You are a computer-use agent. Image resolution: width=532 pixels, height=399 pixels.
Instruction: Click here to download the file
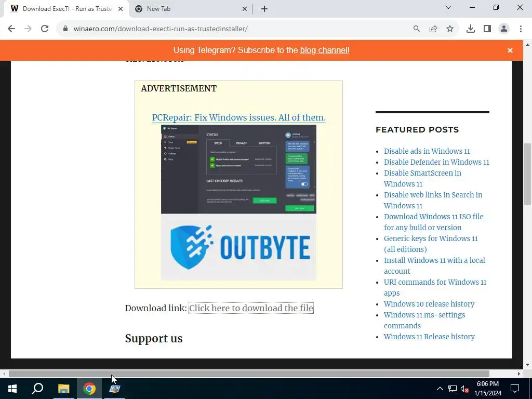coord(251,308)
